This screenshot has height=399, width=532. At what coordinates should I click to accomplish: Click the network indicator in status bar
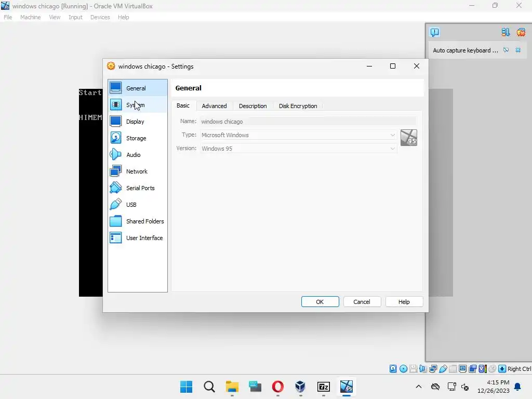pyautogui.click(x=433, y=369)
